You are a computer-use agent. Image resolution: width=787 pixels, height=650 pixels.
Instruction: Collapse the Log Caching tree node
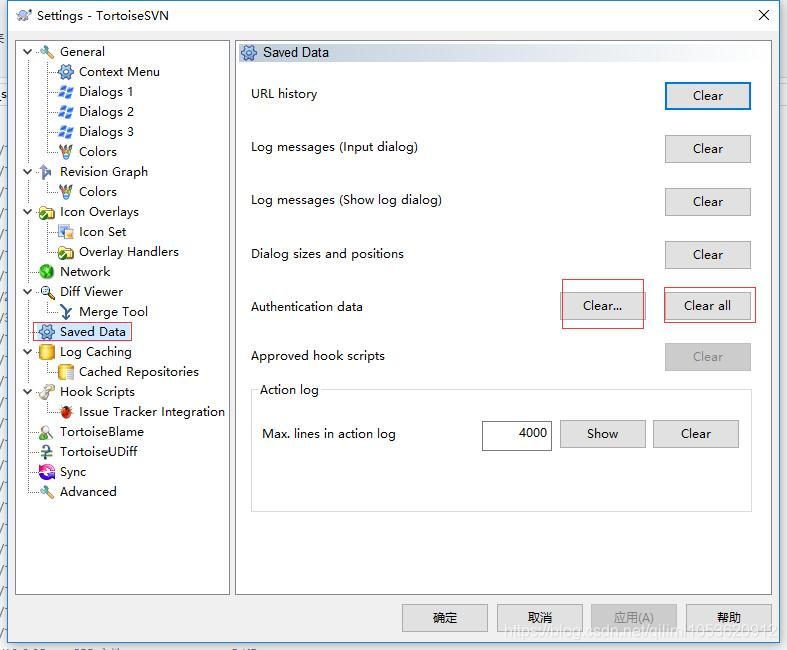28,352
